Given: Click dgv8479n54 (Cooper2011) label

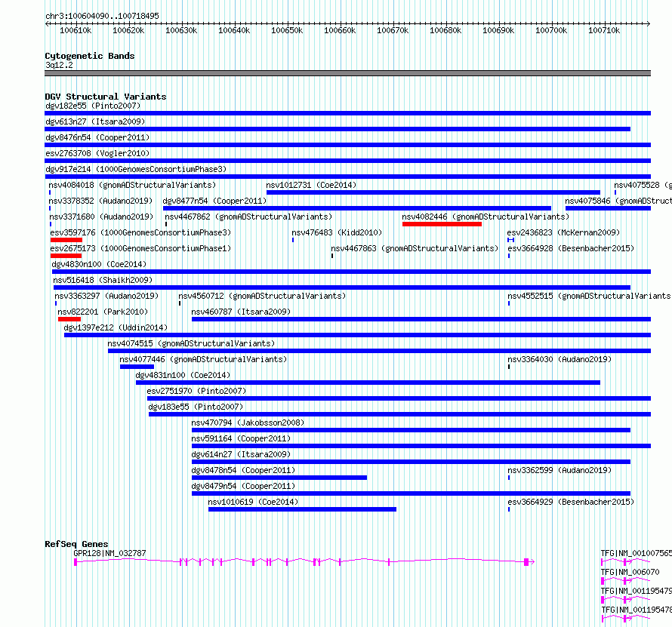Looking at the screenshot, I should point(243,486).
